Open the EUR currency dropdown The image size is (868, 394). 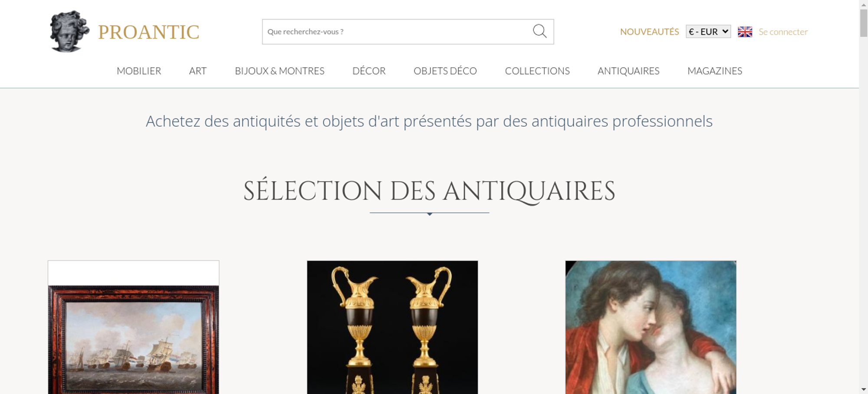[x=708, y=32]
